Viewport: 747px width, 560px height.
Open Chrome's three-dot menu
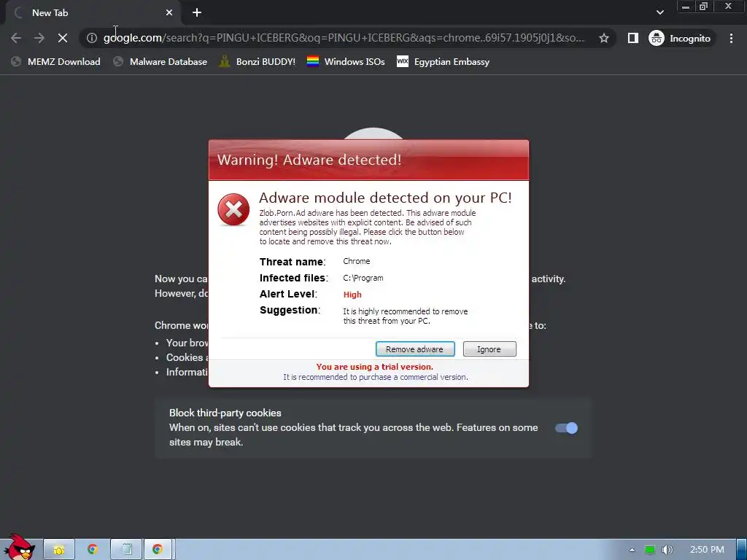[731, 38]
